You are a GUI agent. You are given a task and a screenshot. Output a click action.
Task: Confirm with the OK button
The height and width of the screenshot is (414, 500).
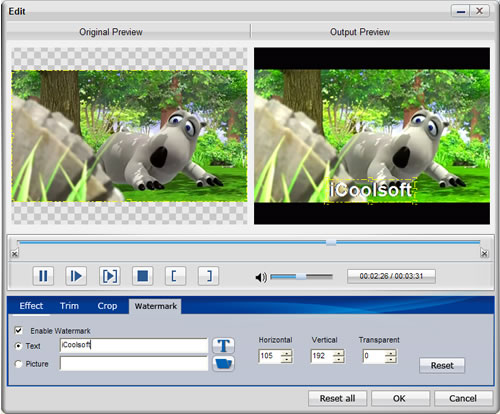pos(400,398)
